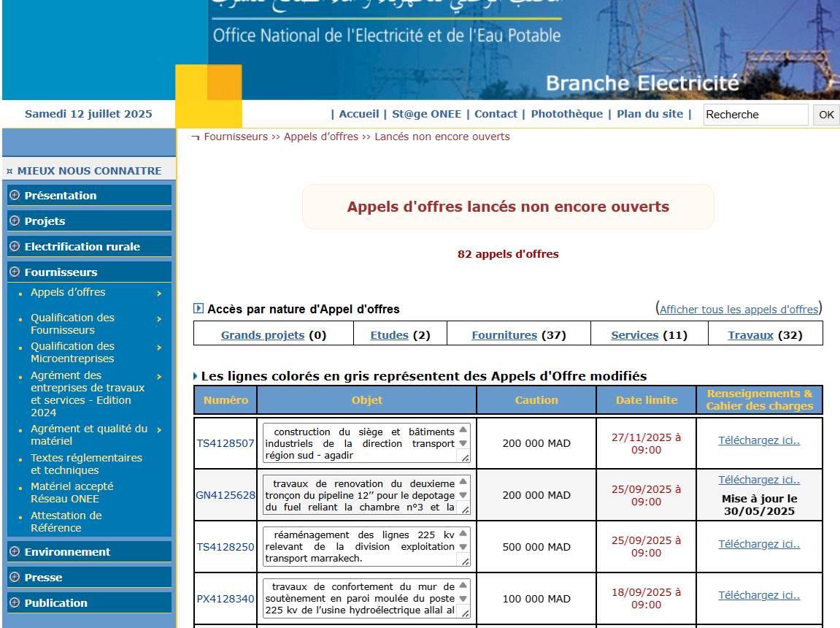This screenshot has height=628, width=840.
Task: Open Appels d'offres submenu arrow
Action: (159, 294)
